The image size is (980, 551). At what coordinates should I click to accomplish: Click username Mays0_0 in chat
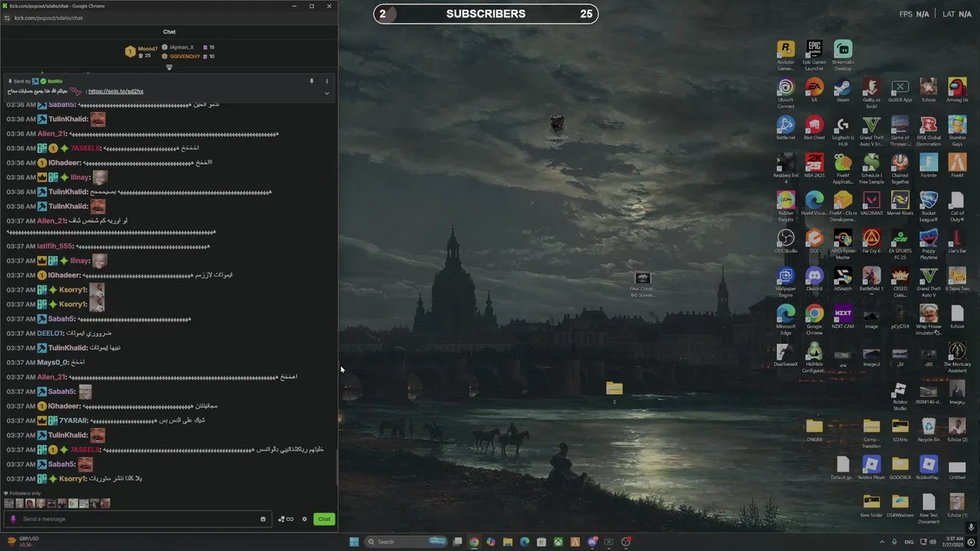click(x=52, y=362)
